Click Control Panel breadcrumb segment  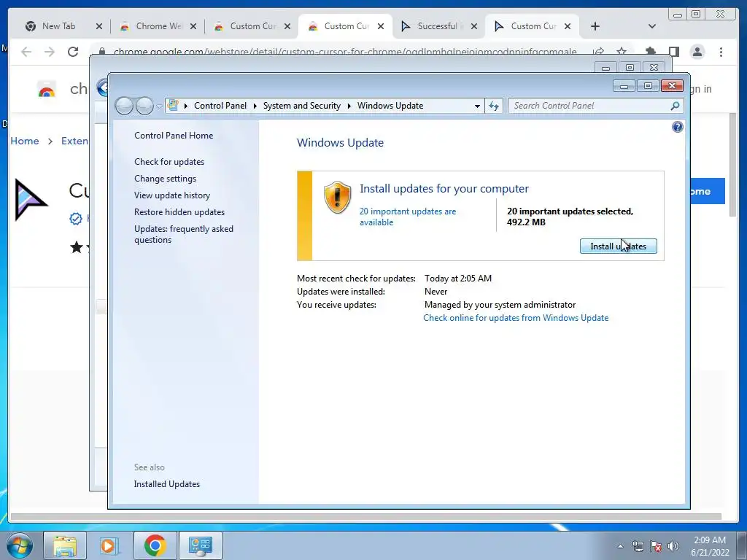click(x=220, y=106)
